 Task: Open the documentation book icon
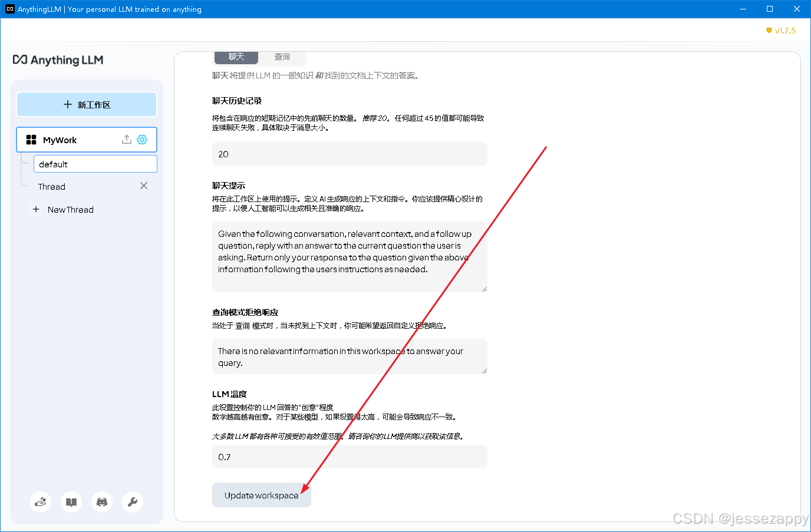point(71,502)
